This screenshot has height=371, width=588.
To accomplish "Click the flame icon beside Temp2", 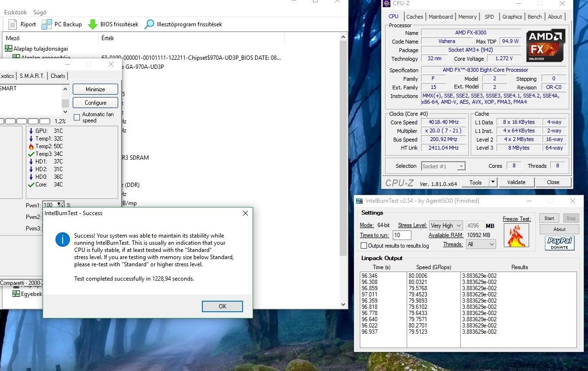I will coord(31,146).
